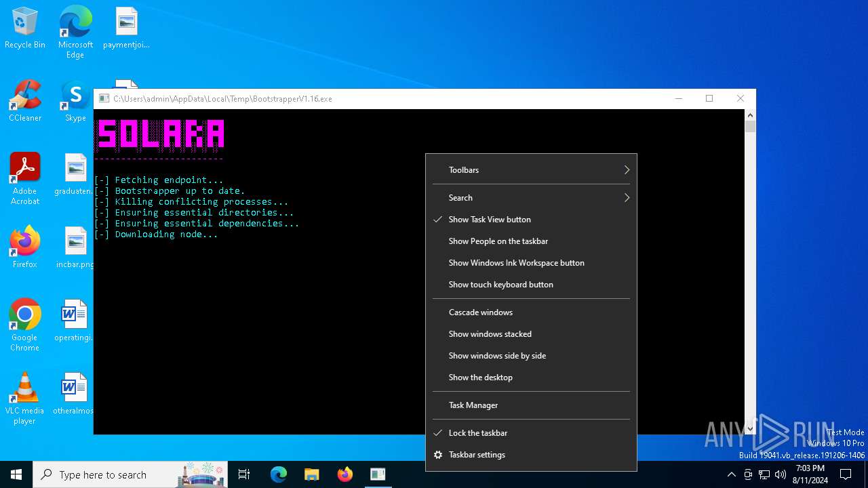This screenshot has width=868, height=488.
Task: Expand the Search submenu
Action: 532,198
